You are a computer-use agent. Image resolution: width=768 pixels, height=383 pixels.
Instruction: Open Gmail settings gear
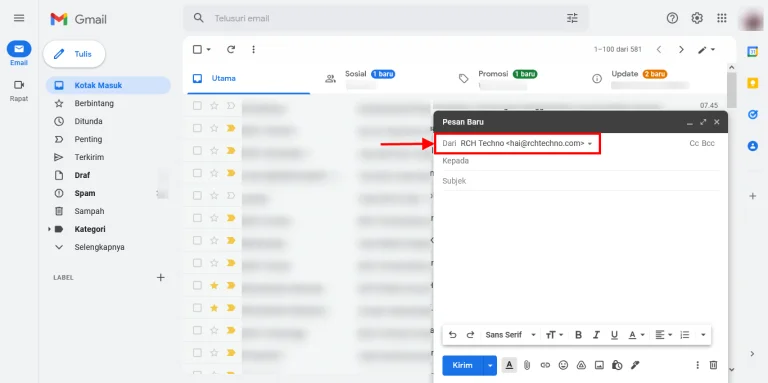(x=696, y=18)
